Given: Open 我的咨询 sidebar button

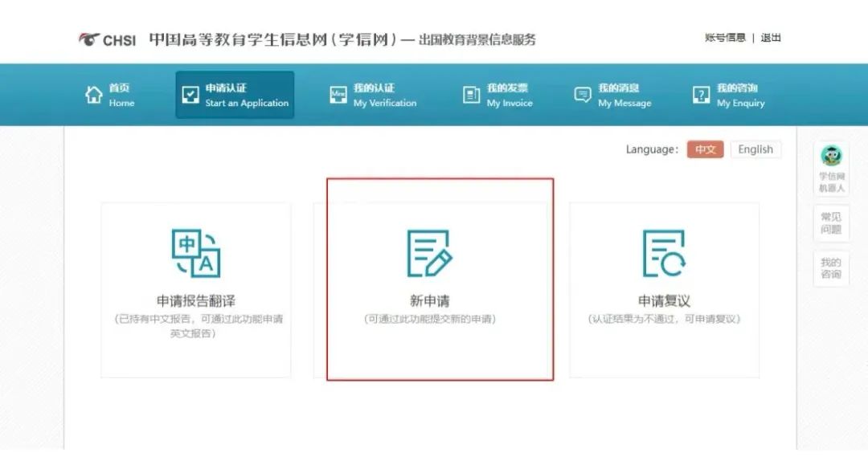Looking at the screenshot, I should 832,268.
